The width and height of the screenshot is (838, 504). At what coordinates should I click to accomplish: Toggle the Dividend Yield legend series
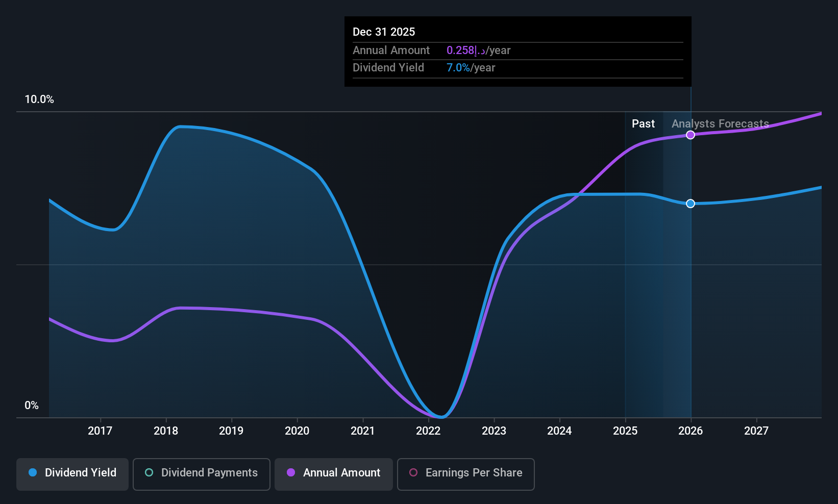(x=72, y=474)
